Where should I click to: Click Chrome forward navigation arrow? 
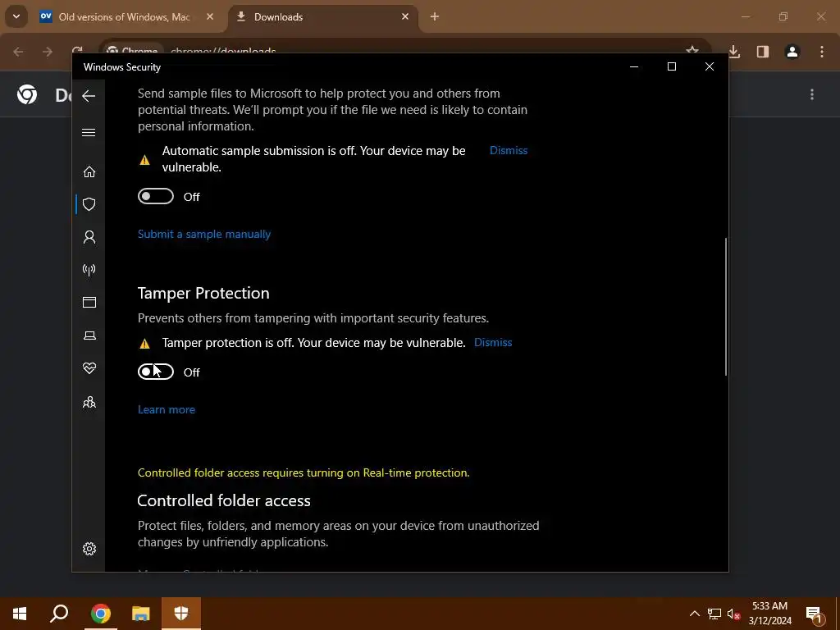coord(48,52)
